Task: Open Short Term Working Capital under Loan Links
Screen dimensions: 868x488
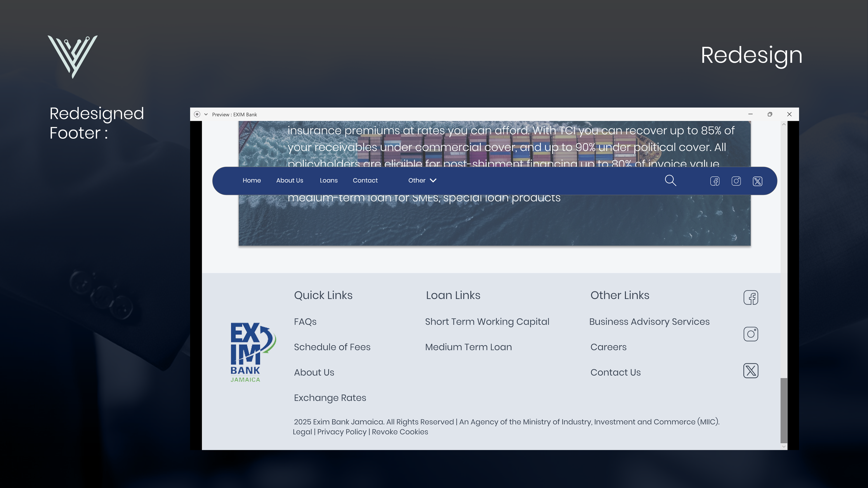Action: pyautogui.click(x=487, y=322)
